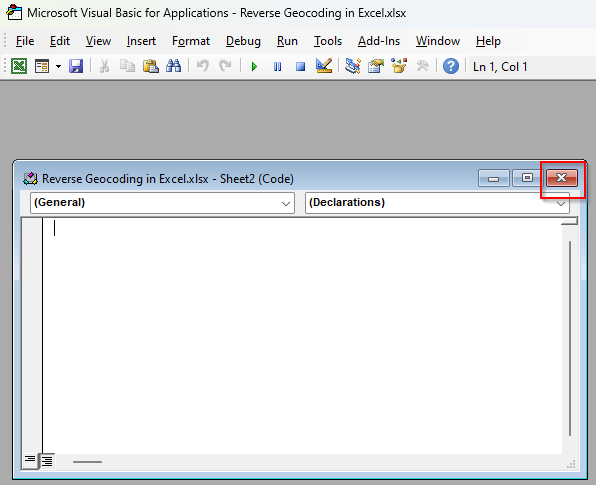The image size is (596, 485).
Task: Open the Edit menu
Action: point(60,41)
